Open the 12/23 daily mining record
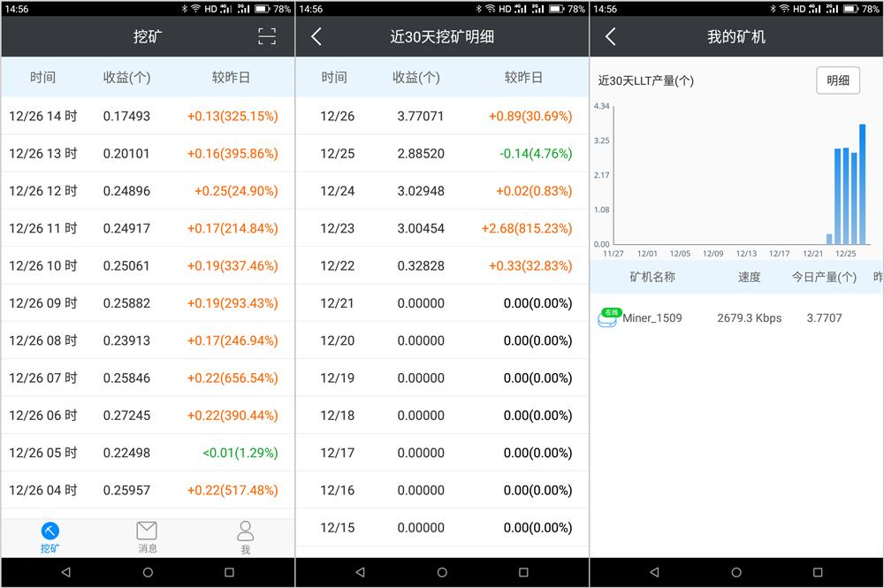 442,228
